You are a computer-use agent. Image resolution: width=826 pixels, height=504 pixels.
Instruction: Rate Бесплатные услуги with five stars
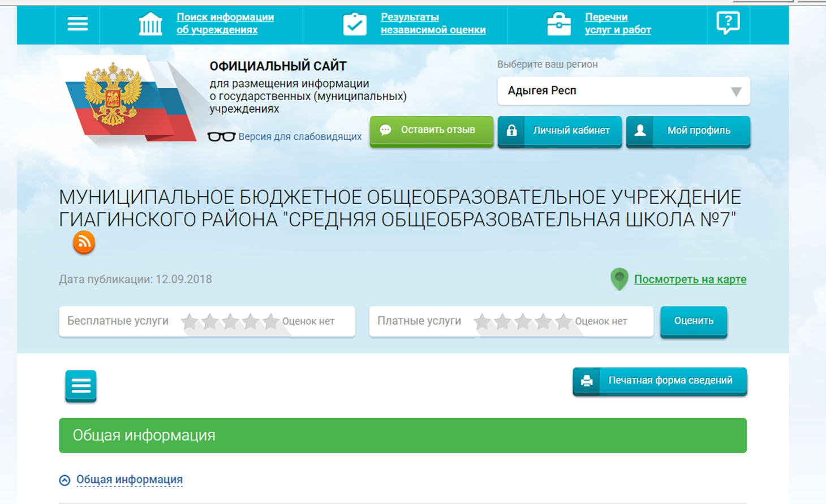coord(271,321)
